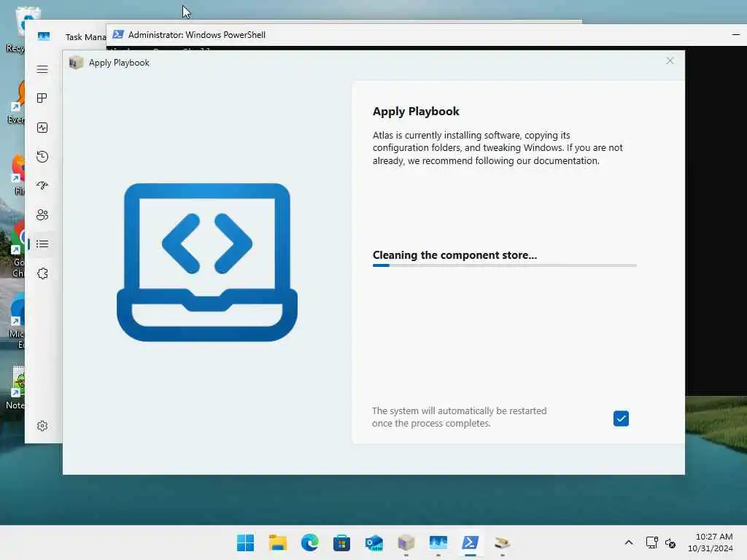Click the large laptop code illustration
The height and width of the screenshot is (560, 747).
pyautogui.click(x=207, y=262)
